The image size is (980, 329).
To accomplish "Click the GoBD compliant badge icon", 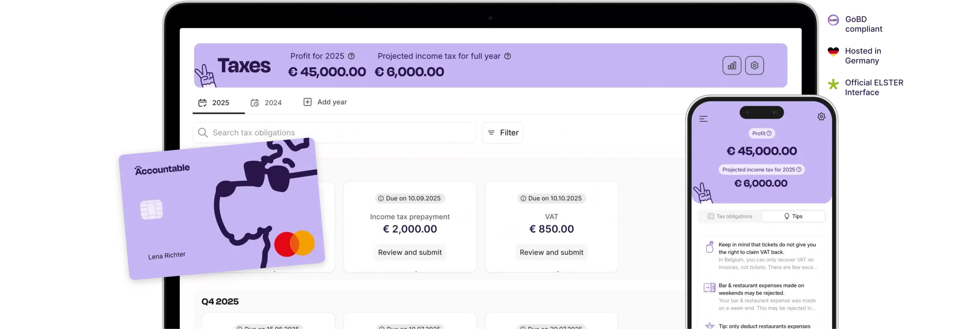I will [x=833, y=20].
